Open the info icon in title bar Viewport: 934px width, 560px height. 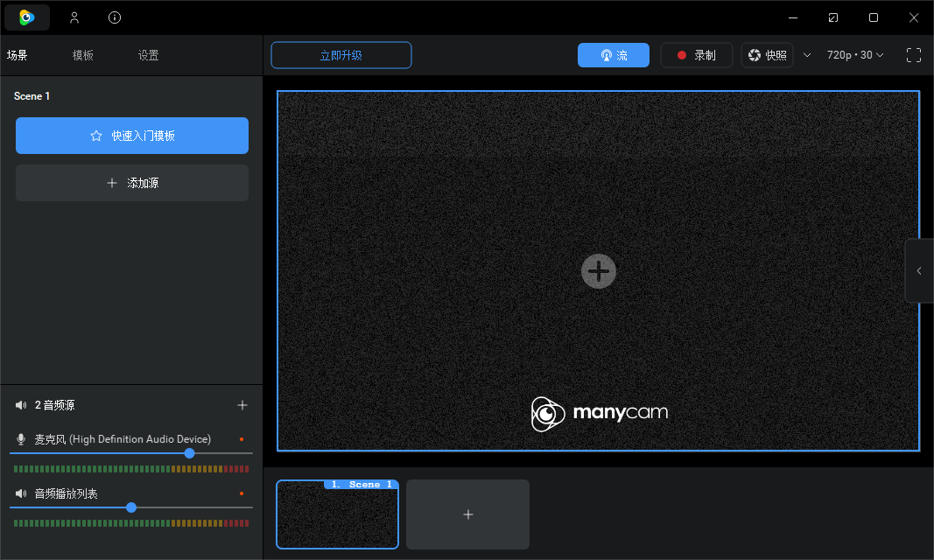pyautogui.click(x=115, y=17)
